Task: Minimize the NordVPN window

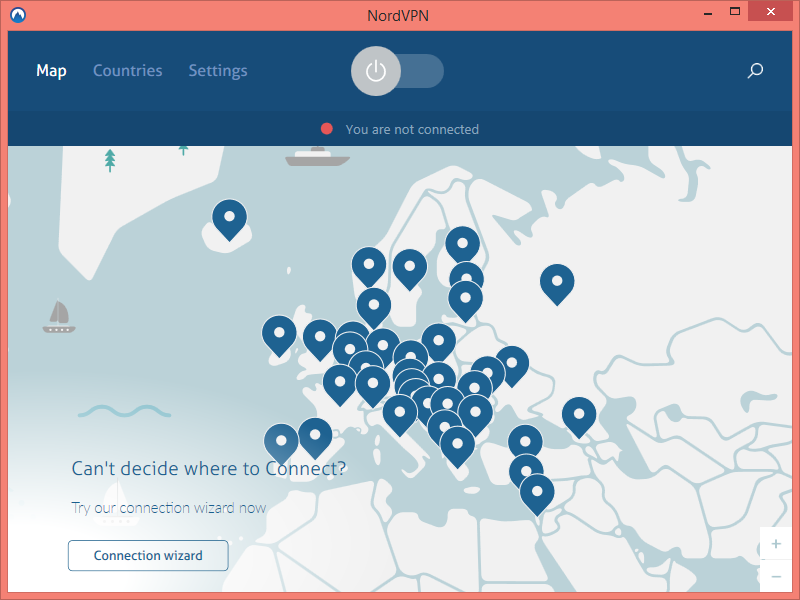Action: 708,12
